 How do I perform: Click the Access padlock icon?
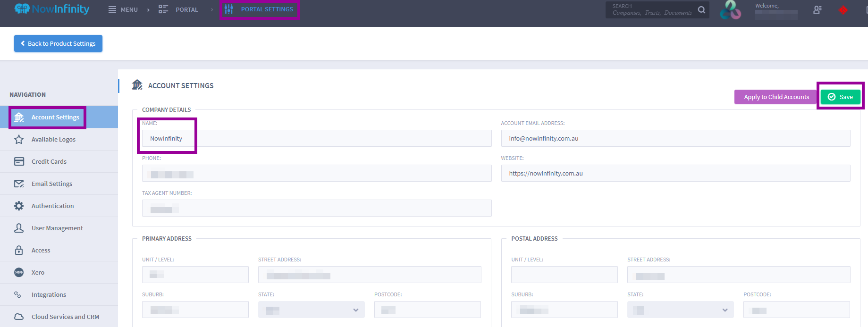(19, 250)
